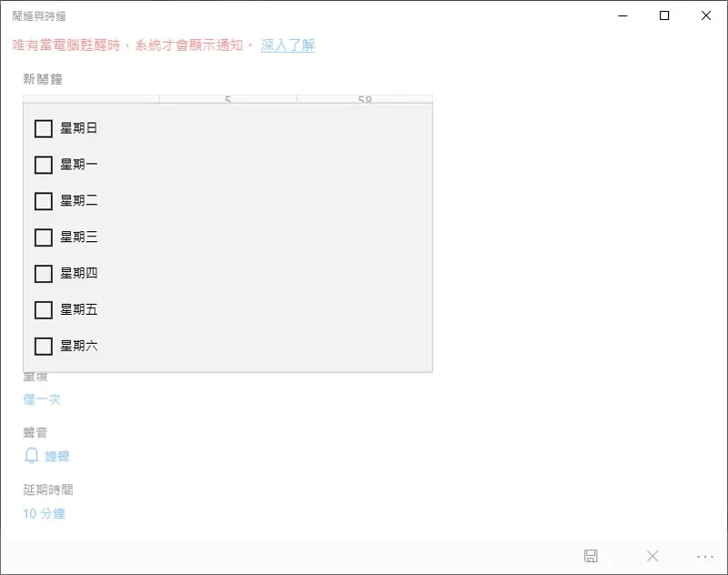The image size is (728, 575).
Task: Click the cancel X icon in bottom bar
Action: 652,556
